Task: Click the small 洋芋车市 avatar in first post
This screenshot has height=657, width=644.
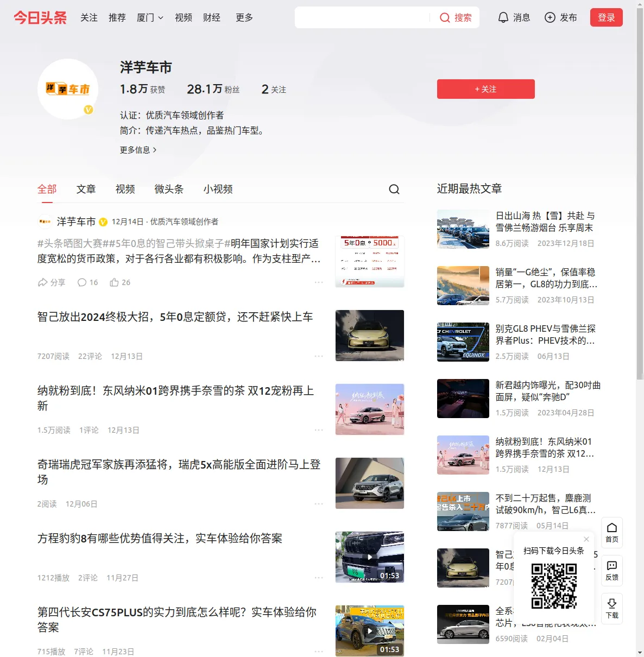Action: pos(45,222)
